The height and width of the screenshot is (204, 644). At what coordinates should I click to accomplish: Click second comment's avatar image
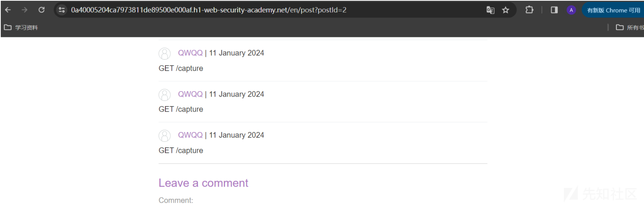pyautogui.click(x=165, y=95)
